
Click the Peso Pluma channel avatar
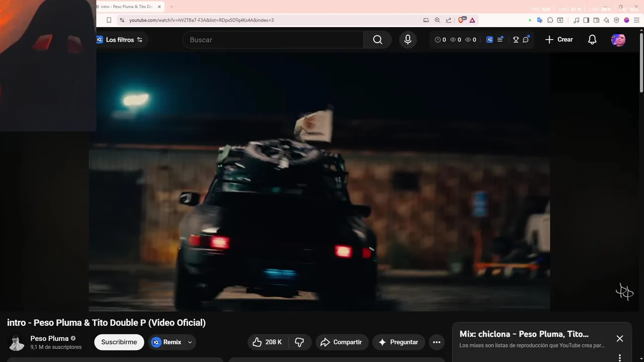click(x=16, y=342)
